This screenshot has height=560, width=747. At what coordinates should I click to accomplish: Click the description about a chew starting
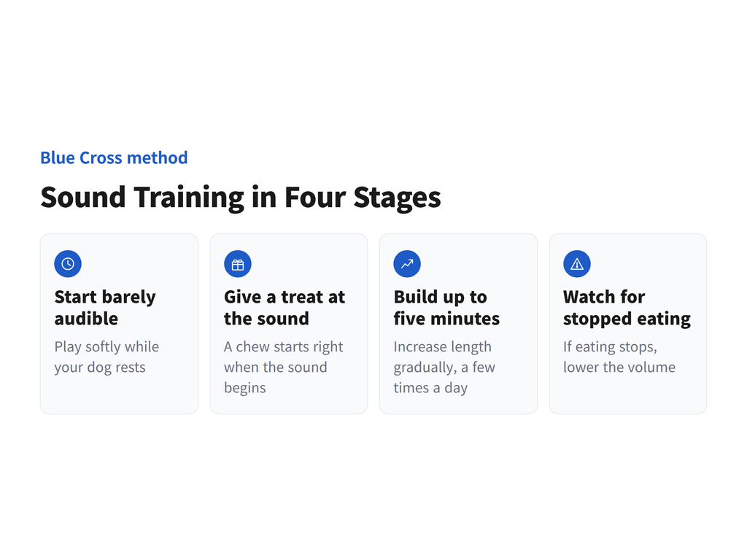coord(284,367)
